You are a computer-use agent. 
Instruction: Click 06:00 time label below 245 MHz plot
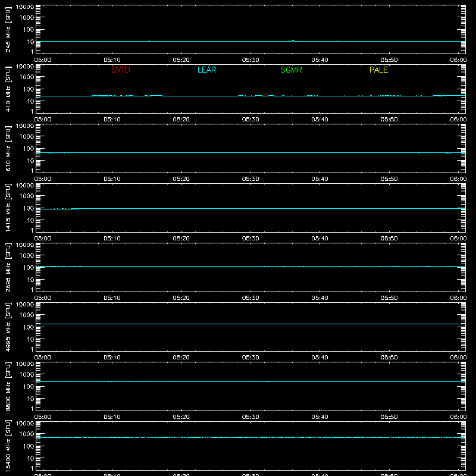458,60
